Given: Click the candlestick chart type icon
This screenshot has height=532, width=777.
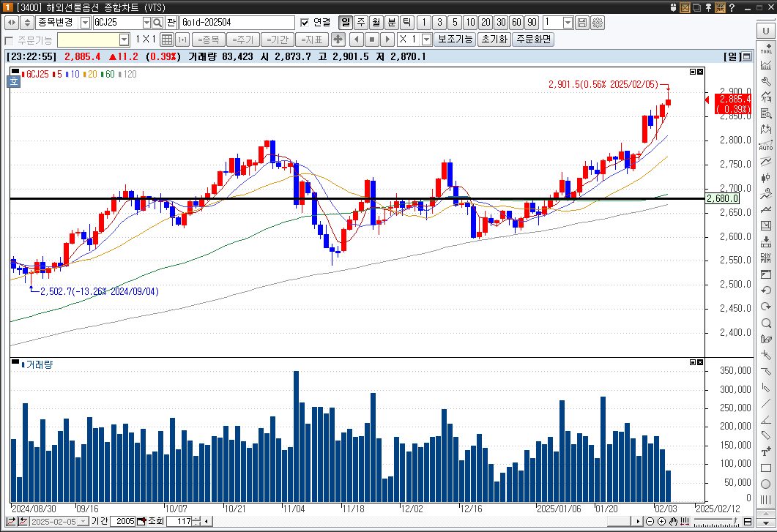Looking at the screenshot, I should [x=766, y=178].
